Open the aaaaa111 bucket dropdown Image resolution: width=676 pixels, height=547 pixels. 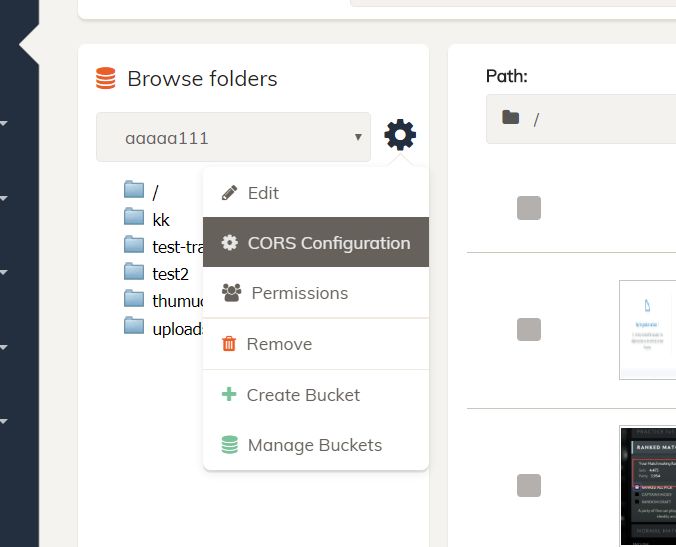pos(233,137)
